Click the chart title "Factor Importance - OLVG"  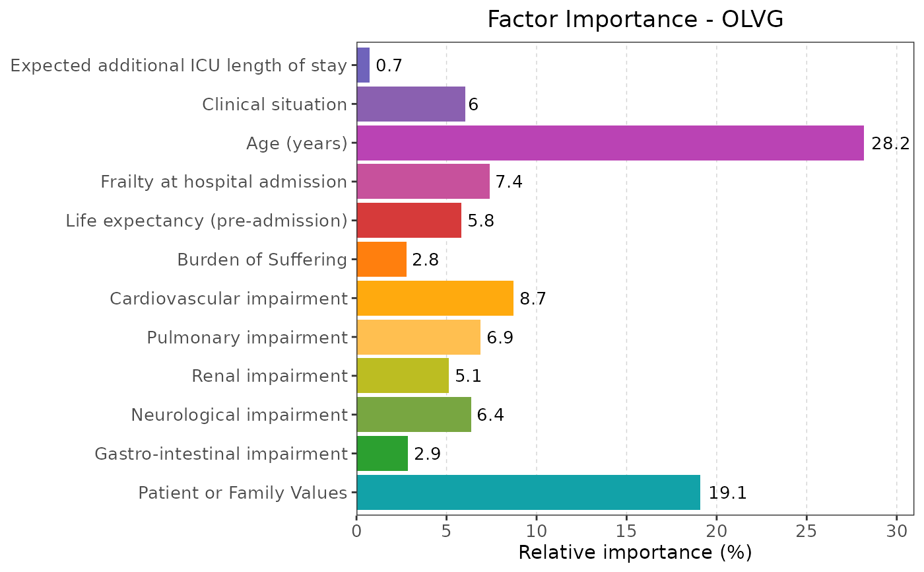click(x=635, y=20)
